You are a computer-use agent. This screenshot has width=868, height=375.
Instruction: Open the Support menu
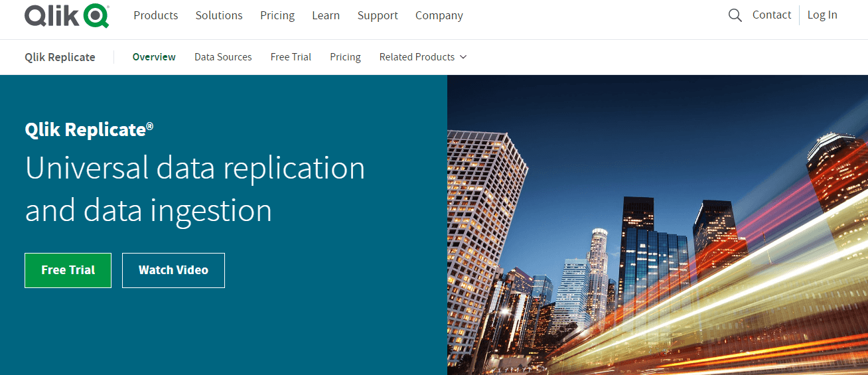378,15
